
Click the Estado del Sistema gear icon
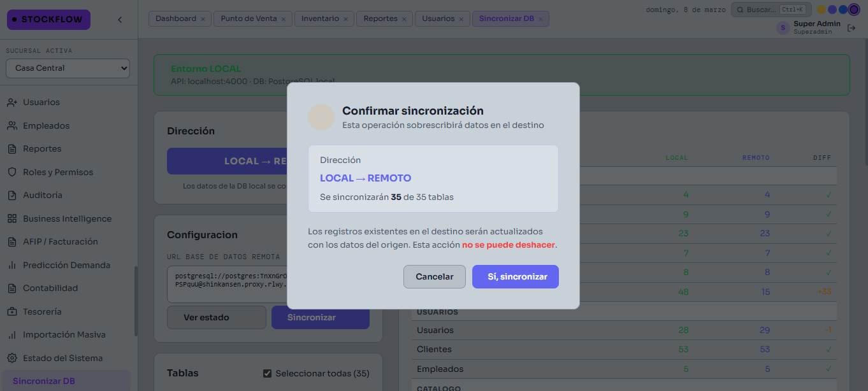[11, 358]
